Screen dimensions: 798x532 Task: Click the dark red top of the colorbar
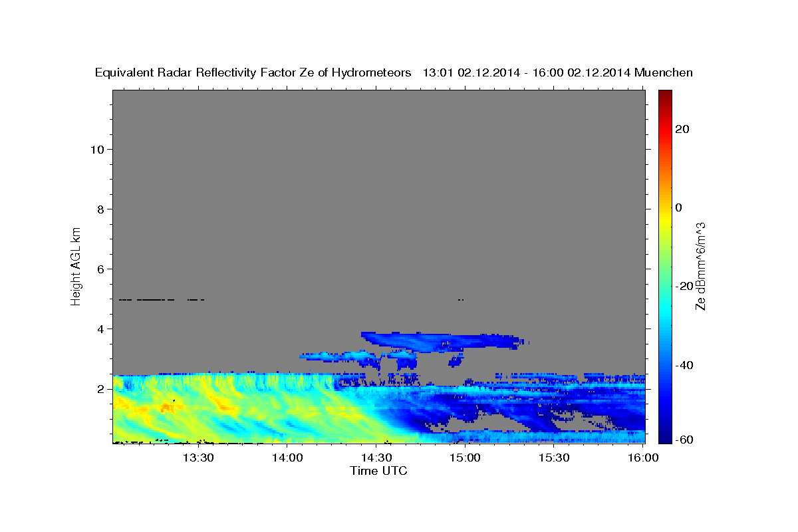(x=664, y=94)
